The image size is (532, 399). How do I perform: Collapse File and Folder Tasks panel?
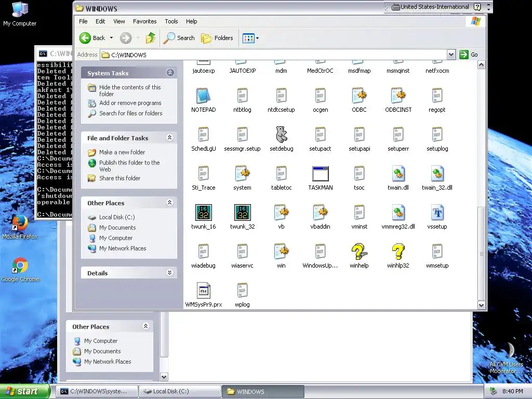pyautogui.click(x=170, y=137)
